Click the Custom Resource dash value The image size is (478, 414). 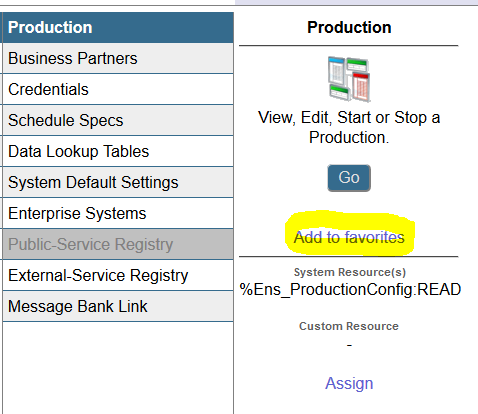click(349, 345)
